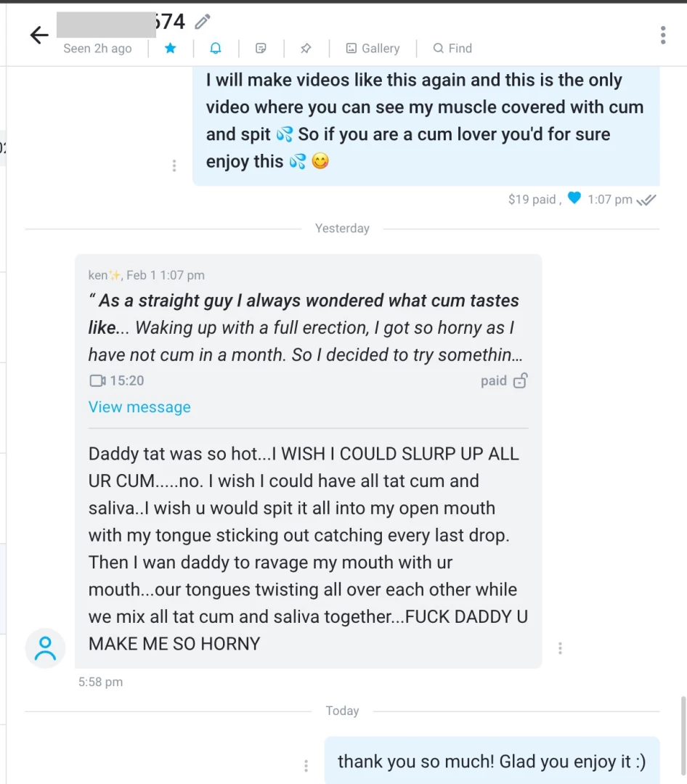Open Find to search the conversation
The width and height of the screenshot is (687, 784).
[x=452, y=48]
